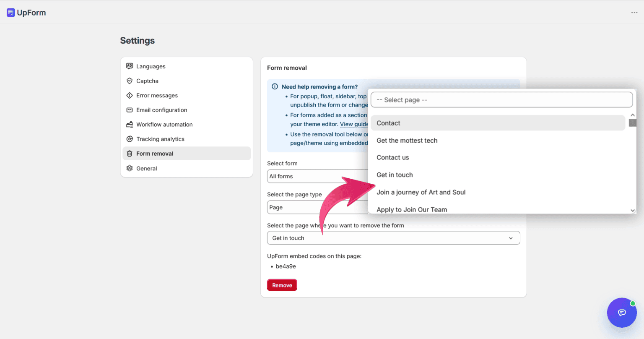
Task: Click the Languages icon in the settings sidebar
Action: 130,66
